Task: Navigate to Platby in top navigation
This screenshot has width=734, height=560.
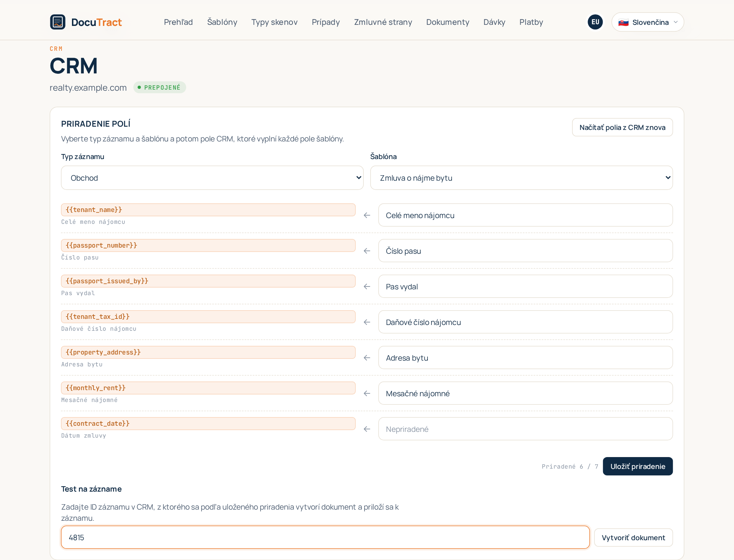Action: pyautogui.click(x=531, y=22)
